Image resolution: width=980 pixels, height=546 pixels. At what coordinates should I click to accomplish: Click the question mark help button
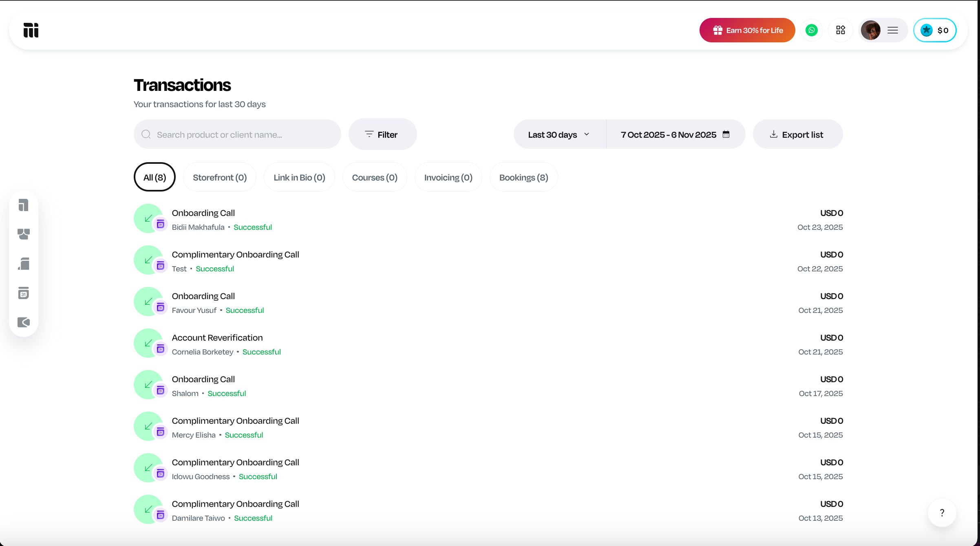click(x=942, y=513)
